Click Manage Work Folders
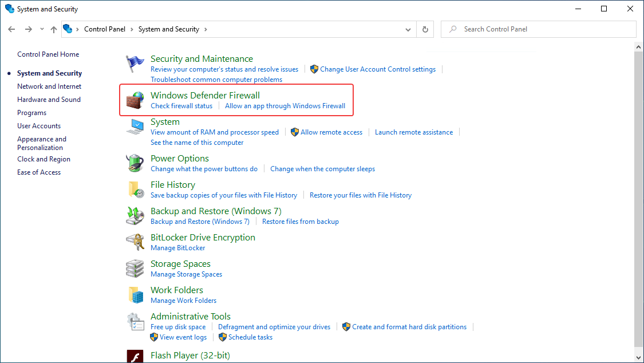The image size is (644, 363). click(183, 301)
